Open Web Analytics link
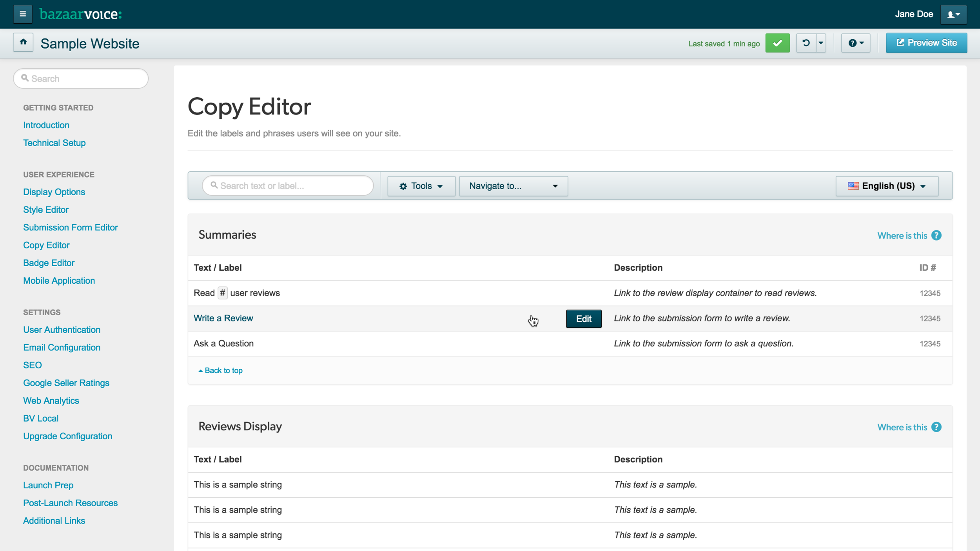980x551 pixels. 51,401
